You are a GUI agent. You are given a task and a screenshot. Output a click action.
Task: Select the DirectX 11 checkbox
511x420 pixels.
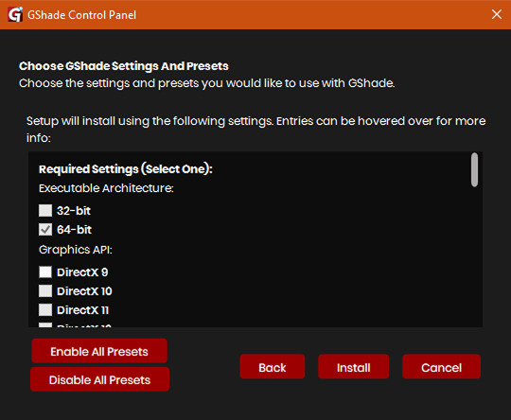click(x=45, y=309)
